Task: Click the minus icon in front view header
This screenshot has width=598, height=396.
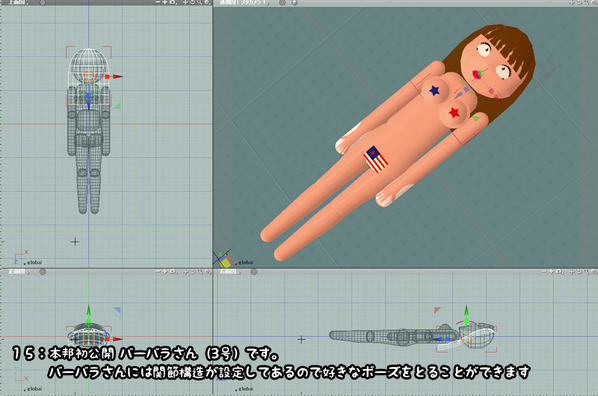Action: tap(159, 272)
